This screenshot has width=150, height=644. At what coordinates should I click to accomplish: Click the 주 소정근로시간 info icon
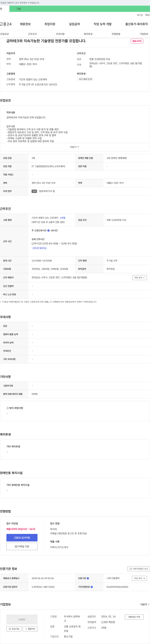[48, 231]
